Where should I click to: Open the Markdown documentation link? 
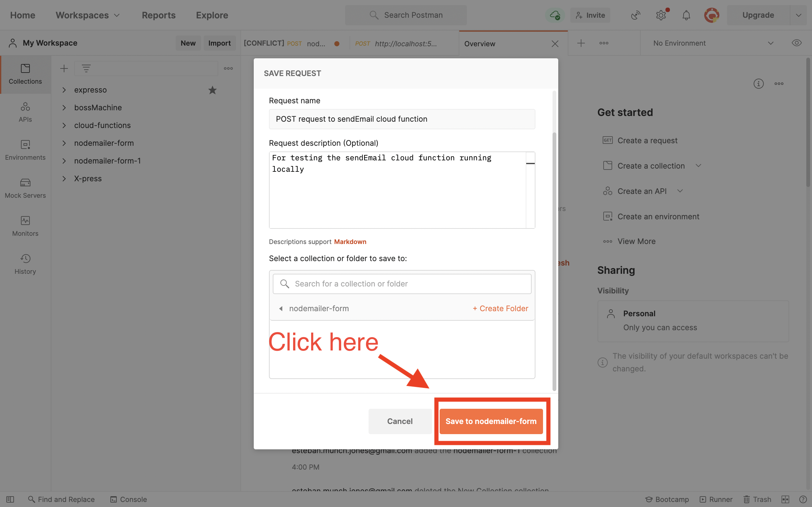tap(350, 241)
